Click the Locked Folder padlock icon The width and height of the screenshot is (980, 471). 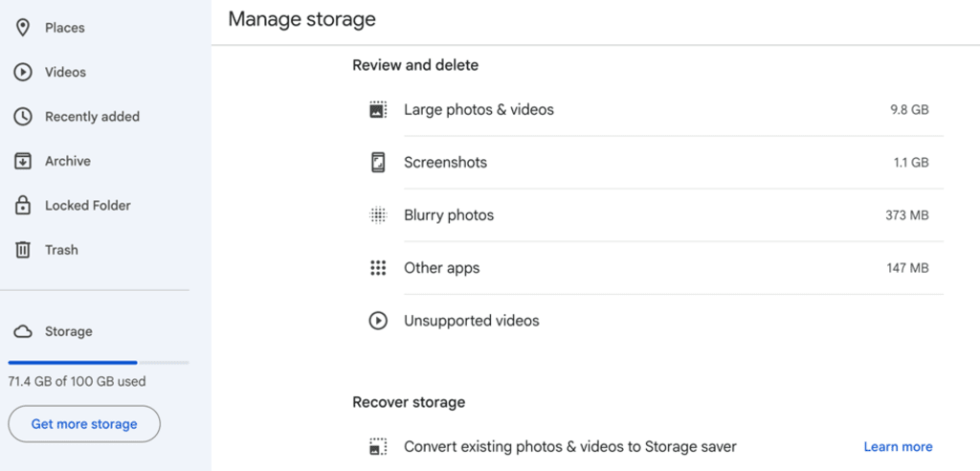[x=23, y=205]
